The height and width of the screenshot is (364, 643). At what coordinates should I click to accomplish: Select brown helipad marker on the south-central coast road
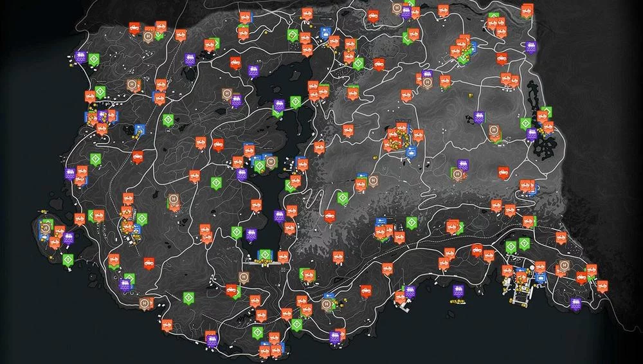327,305
